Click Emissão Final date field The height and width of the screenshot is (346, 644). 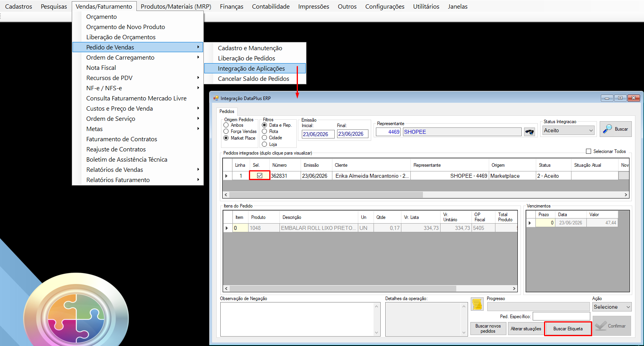pos(353,134)
